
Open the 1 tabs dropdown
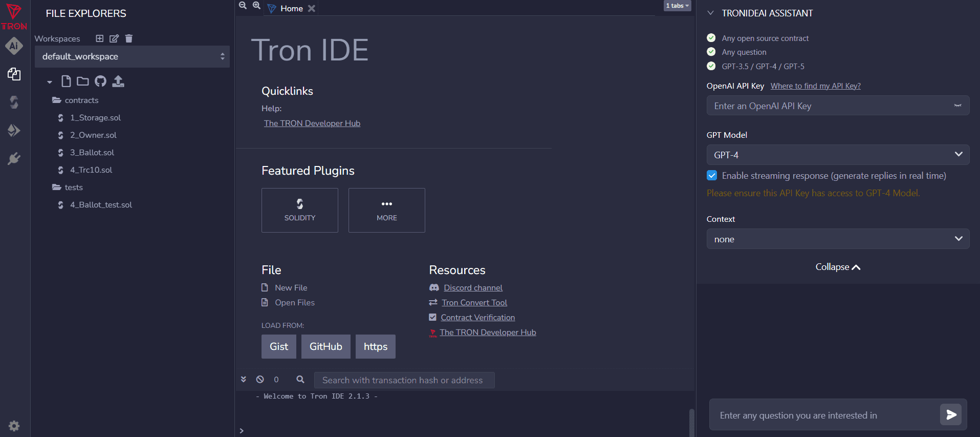click(678, 6)
